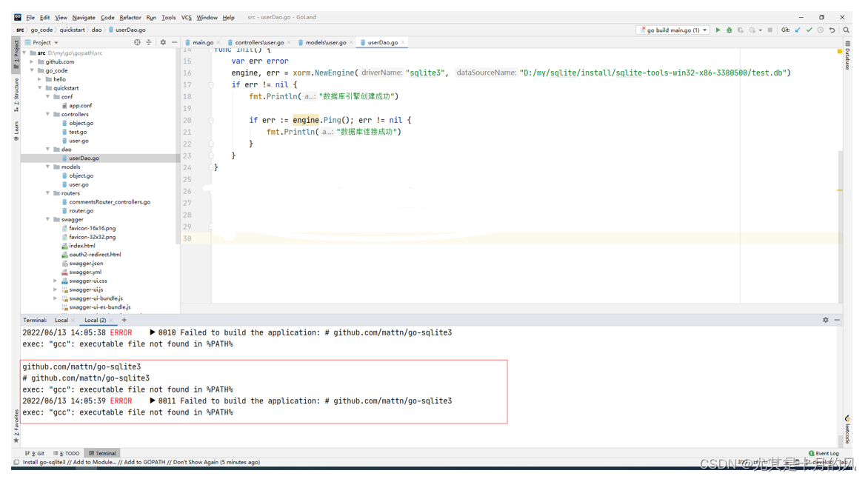Collapse all in Project panel
Image resolution: width=868 pixels, height=479 pixels.
tap(149, 42)
